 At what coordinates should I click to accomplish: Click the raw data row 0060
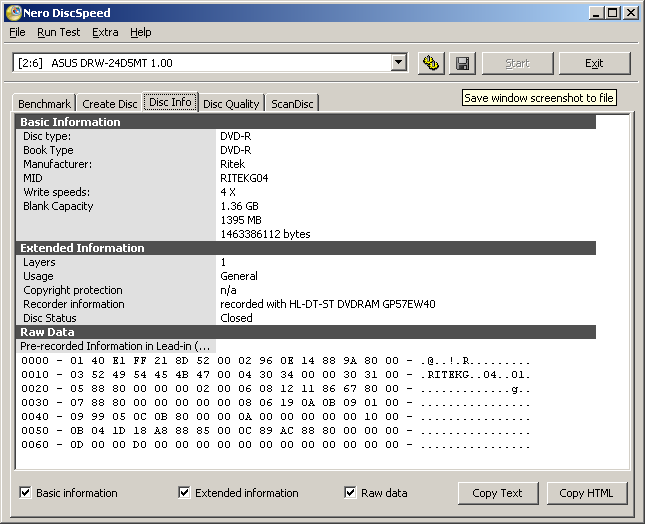click(x=276, y=445)
